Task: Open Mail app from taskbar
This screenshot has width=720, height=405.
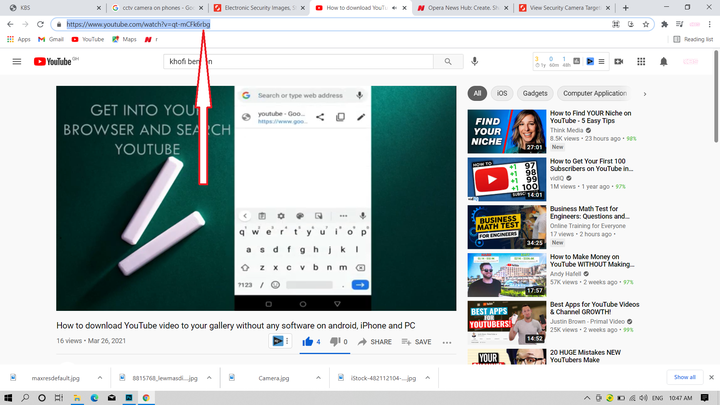Action: [x=112, y=398]
